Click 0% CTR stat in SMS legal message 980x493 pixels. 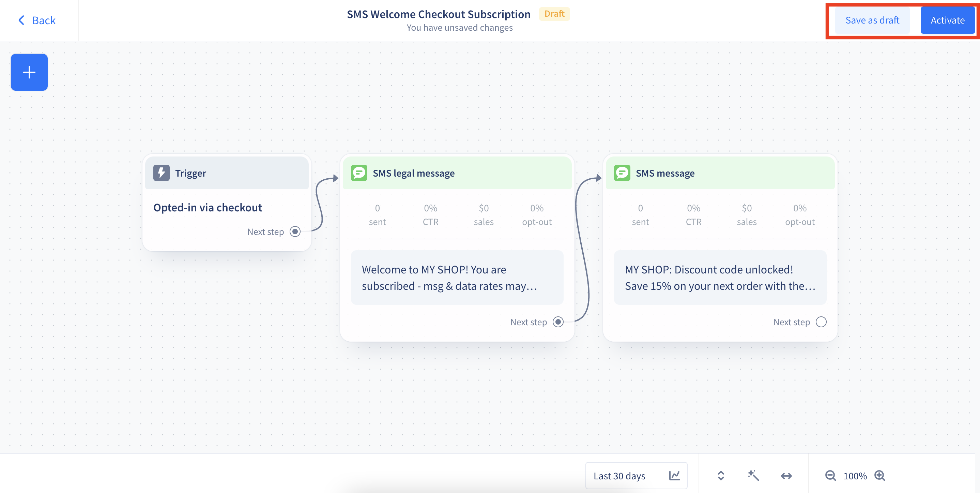(x=430, y=215)
